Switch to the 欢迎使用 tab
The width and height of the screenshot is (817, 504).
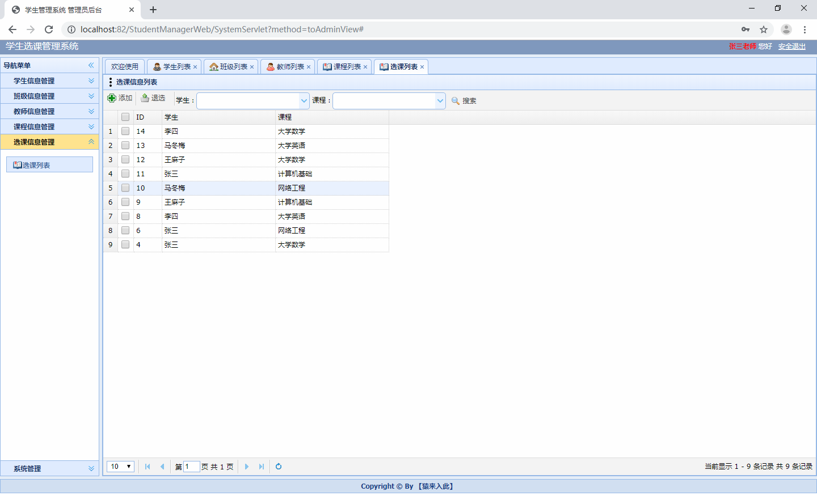coord(125,67)
